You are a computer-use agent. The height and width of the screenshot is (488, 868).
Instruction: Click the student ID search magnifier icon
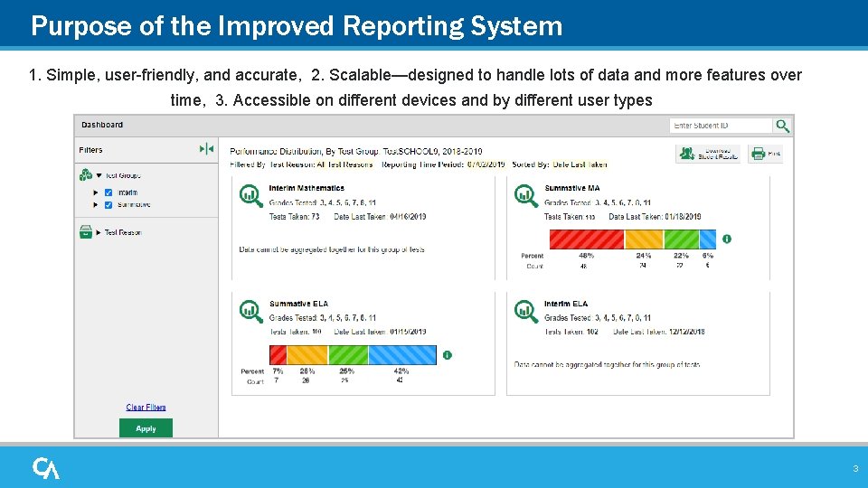point(782,126)
